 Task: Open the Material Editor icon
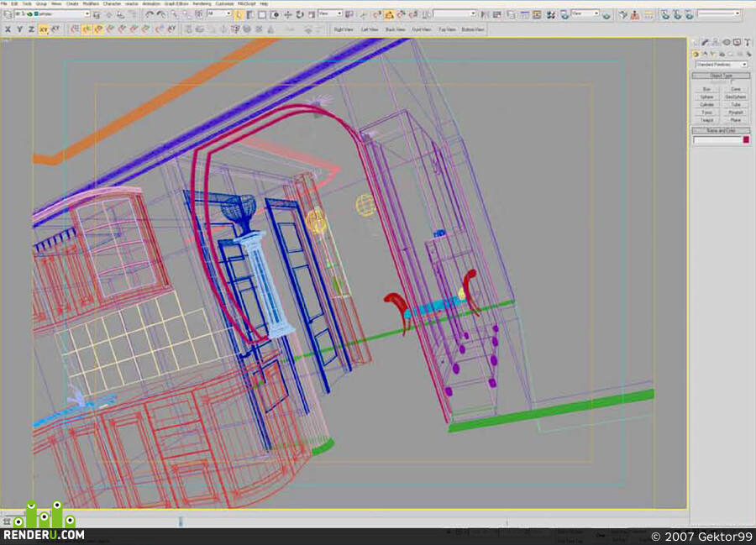pyautogui.click(x=550, y=15)
